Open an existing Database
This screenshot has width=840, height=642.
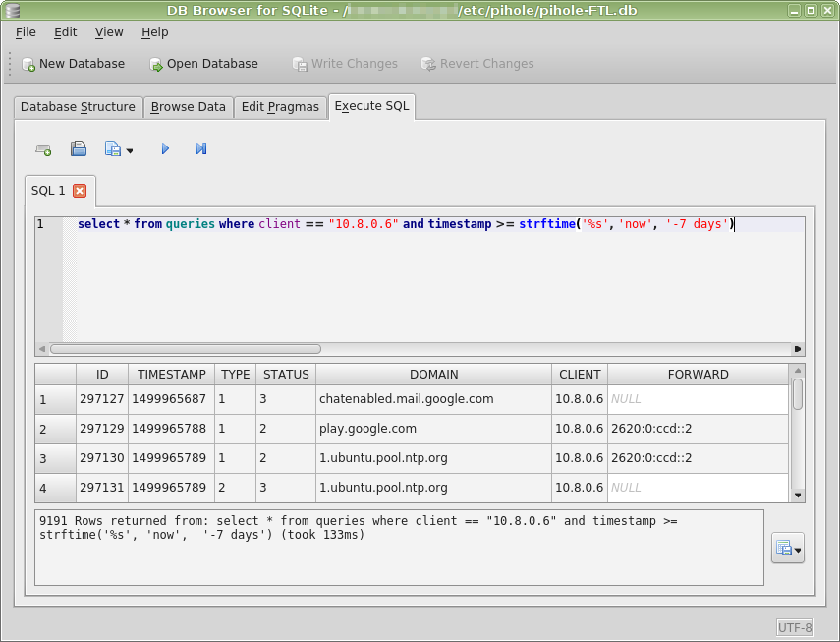coord(202,63)
